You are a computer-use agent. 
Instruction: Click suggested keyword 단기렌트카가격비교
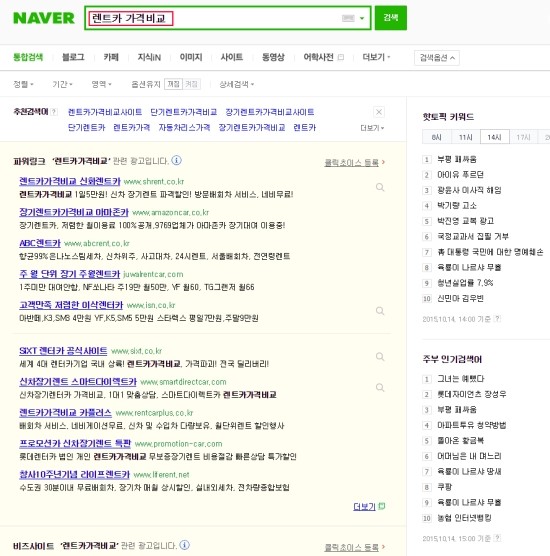click(184, 112)
